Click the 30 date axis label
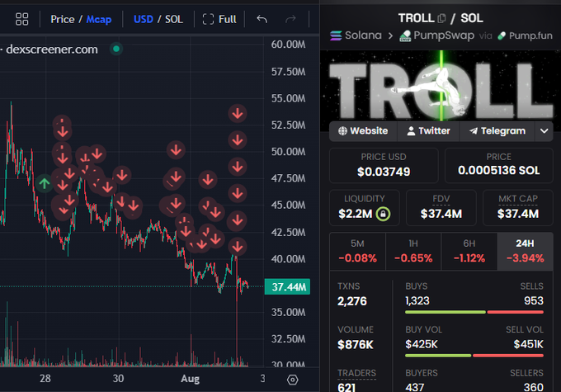 (118, 379)
